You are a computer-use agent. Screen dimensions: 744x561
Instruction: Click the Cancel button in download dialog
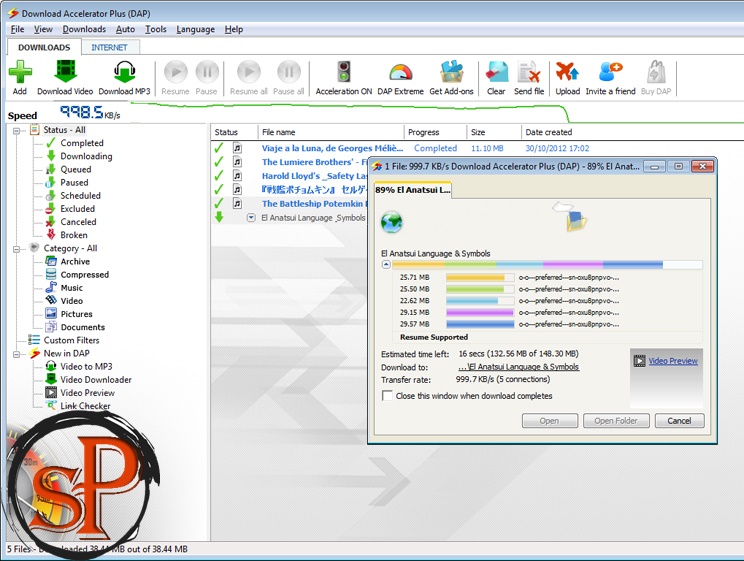point(679,421)
